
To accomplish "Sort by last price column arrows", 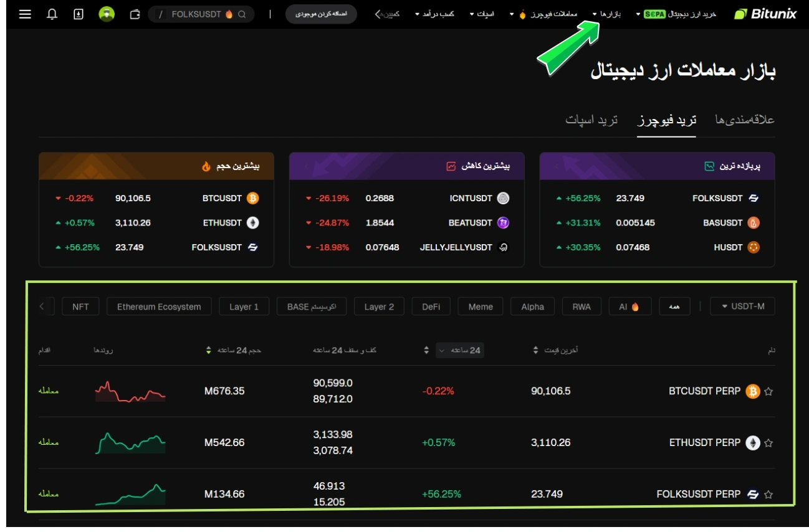I will 535,351.
